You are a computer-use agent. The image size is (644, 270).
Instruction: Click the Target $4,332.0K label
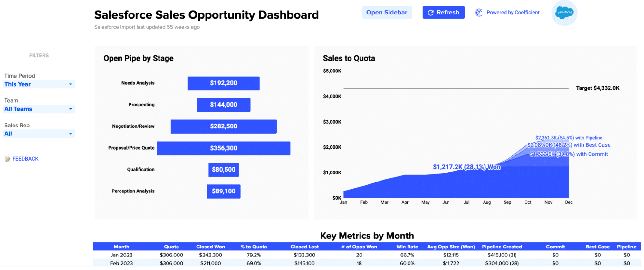(598, 88)
